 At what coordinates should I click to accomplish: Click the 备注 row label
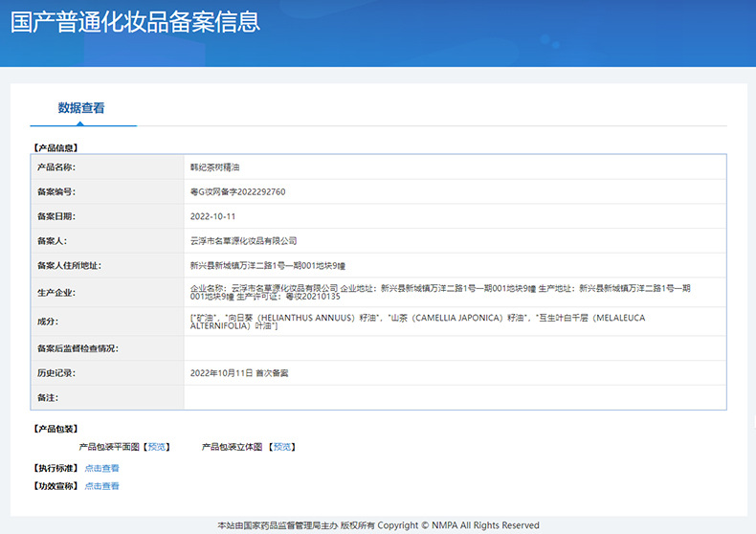(49, 396)
